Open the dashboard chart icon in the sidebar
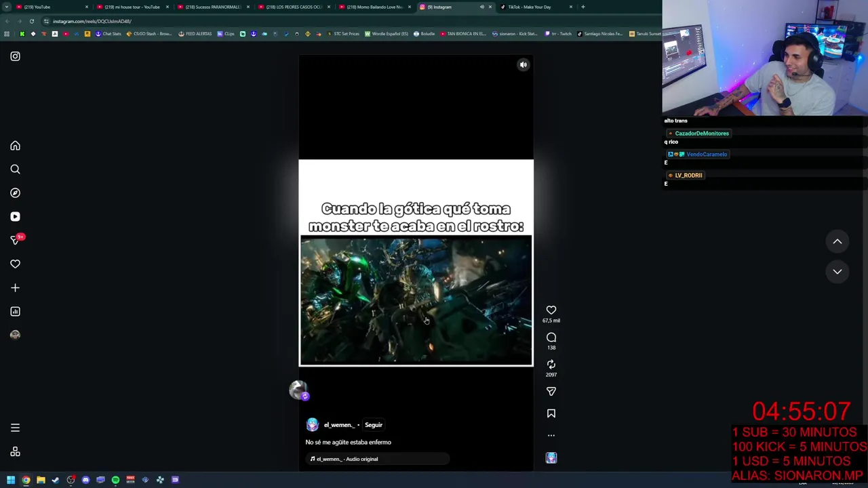 [x=15, y=312]
